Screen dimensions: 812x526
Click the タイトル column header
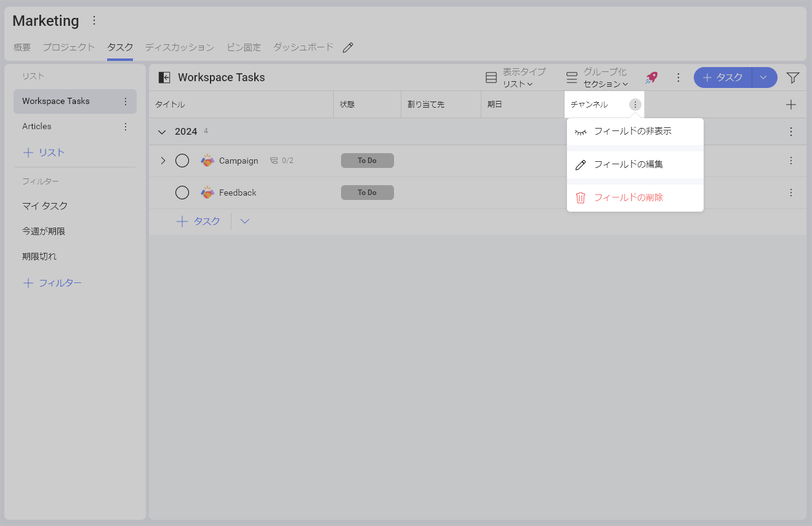click(x=241, y=105)
